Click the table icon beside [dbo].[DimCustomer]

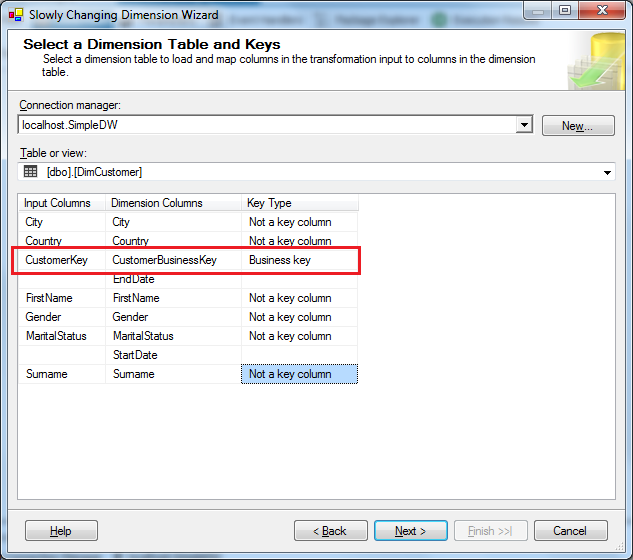tap(30, 172)
